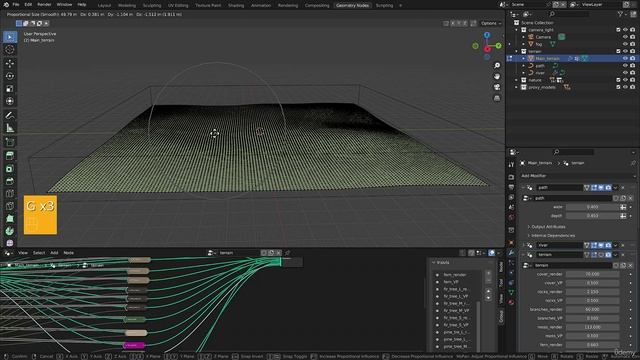Switch to the Shading workspace tab

[236, 5]
